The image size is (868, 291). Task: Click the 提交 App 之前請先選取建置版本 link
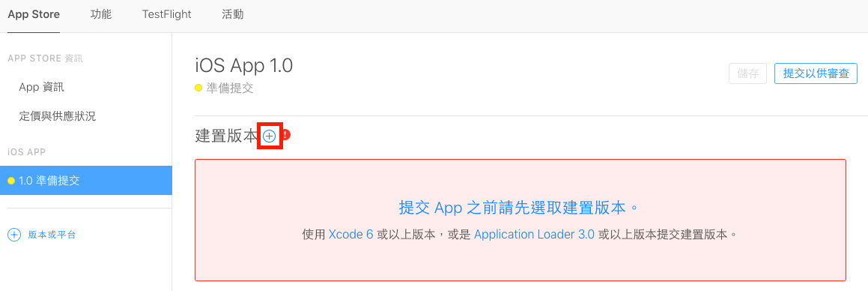click(x=520, y=208)
